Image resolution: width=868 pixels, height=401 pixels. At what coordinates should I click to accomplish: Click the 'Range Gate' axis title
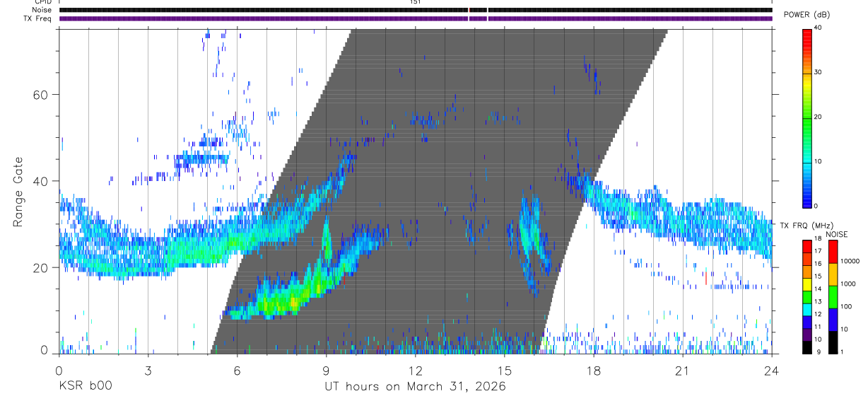point(18,192)
